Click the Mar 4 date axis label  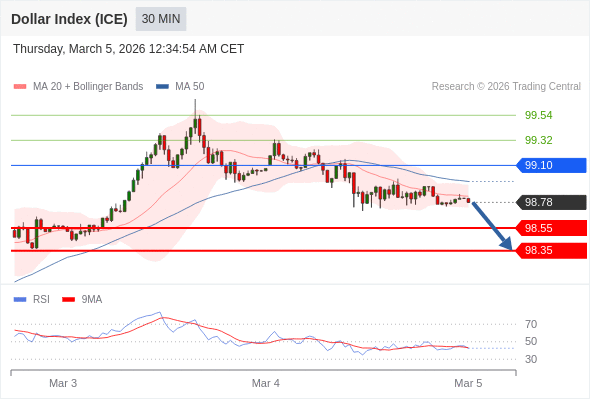(x=266, y=383)
